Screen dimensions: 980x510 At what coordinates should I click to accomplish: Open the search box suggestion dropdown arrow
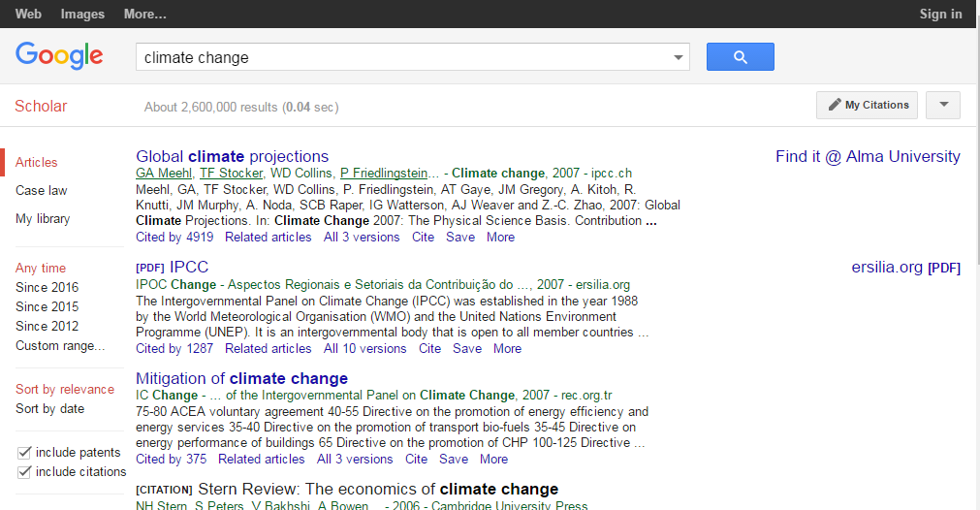tap(678, 57)
